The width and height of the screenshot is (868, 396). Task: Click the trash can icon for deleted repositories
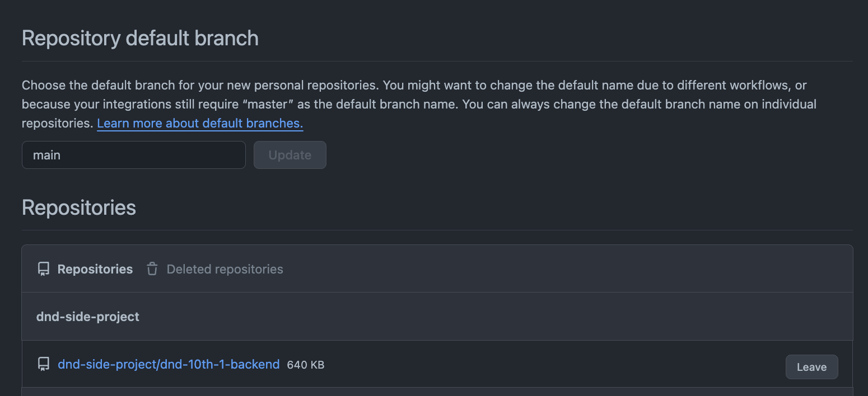point(152,269)
